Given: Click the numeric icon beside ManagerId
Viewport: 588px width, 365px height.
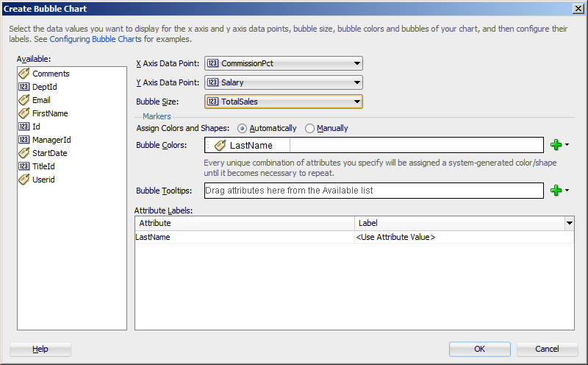Looking at the screenshot, I should (24, 140).
